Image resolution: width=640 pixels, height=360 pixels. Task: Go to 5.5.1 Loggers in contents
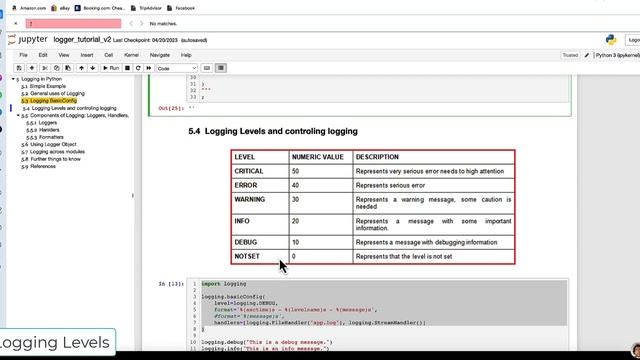42,122
